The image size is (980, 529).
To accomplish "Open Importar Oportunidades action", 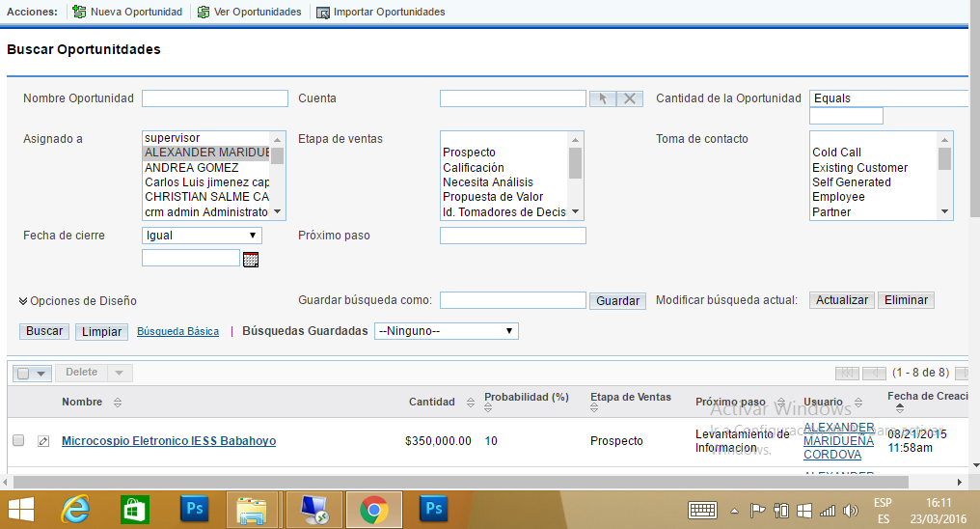I will tap(380, 12).
